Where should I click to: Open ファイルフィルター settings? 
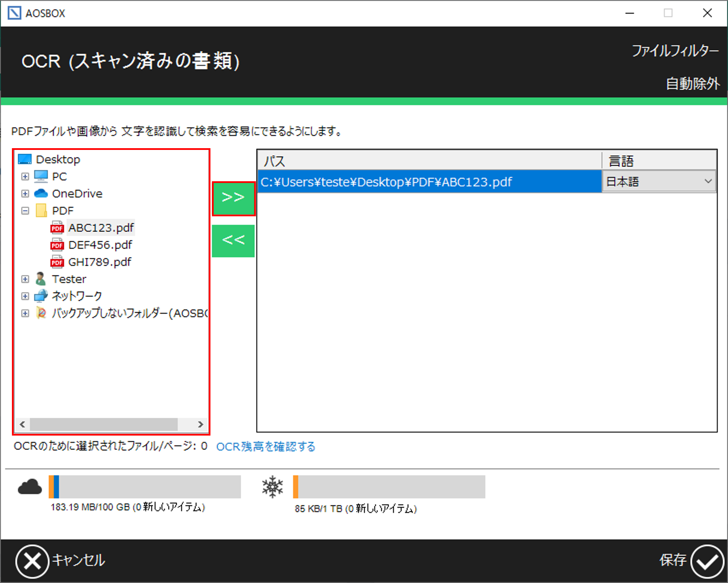tap(675, 51)
